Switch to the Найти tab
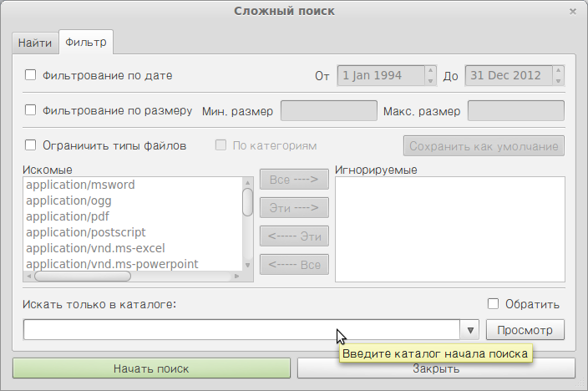The width and height of the screenshot is (588, 391). (x=35, y=43)
